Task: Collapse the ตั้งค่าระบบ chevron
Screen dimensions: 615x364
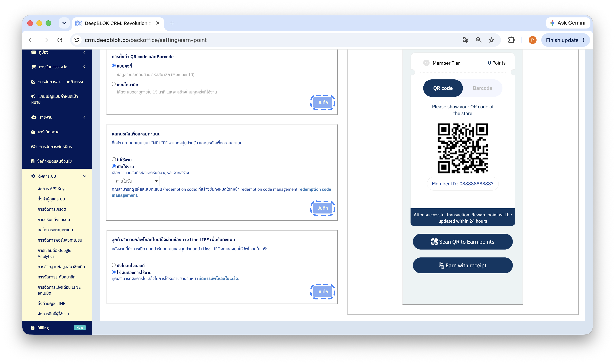Action: pyautogui.click(x=85, y=176)
